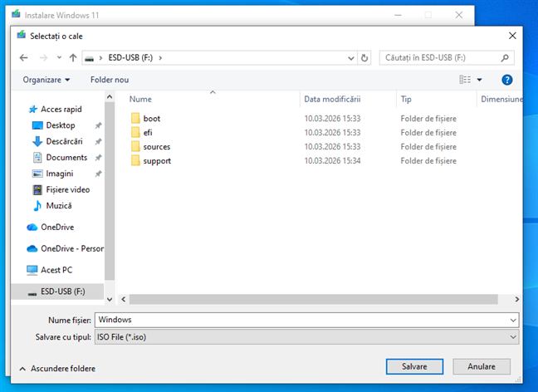Click the efi folder icon
This screenshot has height=392, width=538.
click(135, 133)
